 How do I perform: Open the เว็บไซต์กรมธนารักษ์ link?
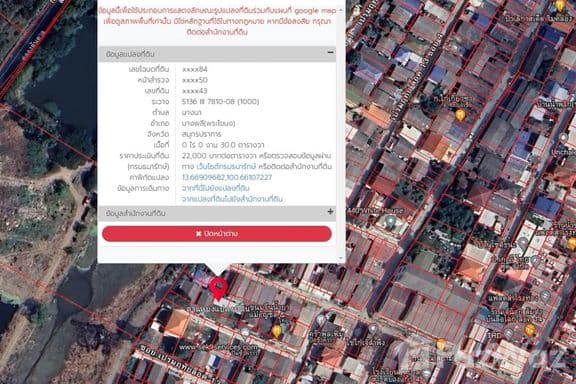(226, 166)
